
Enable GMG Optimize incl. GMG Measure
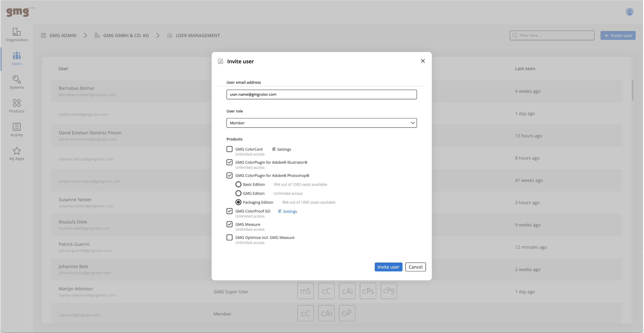tap(230, 238)
